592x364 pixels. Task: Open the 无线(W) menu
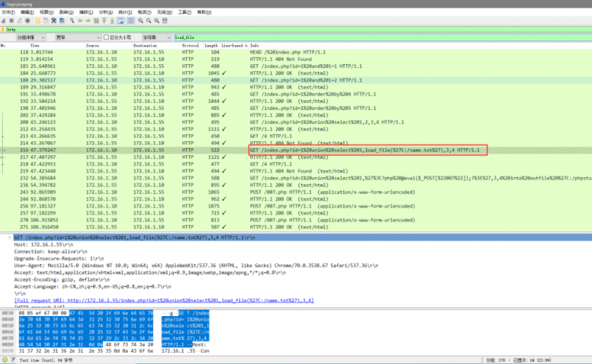tap(164, 12)
